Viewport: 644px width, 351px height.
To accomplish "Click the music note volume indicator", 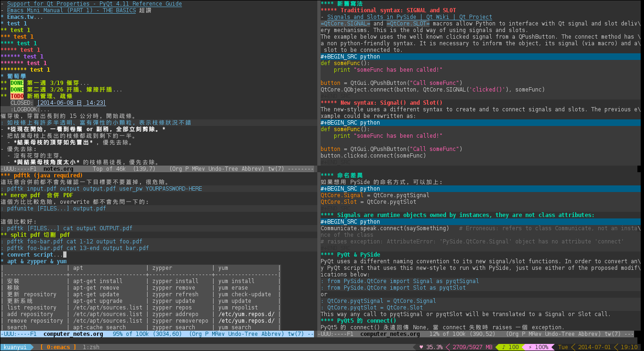I will coord(510,347).
